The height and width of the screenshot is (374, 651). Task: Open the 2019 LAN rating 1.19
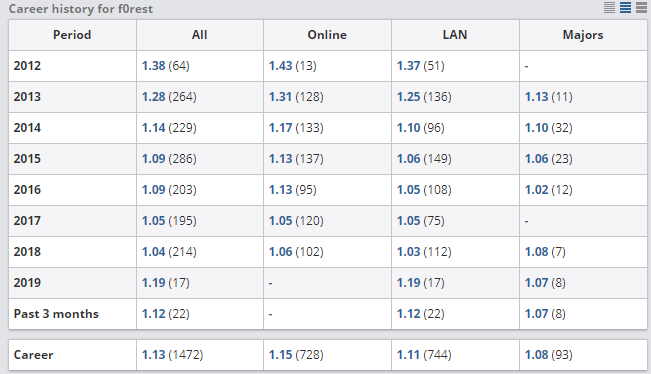point(409,283)
